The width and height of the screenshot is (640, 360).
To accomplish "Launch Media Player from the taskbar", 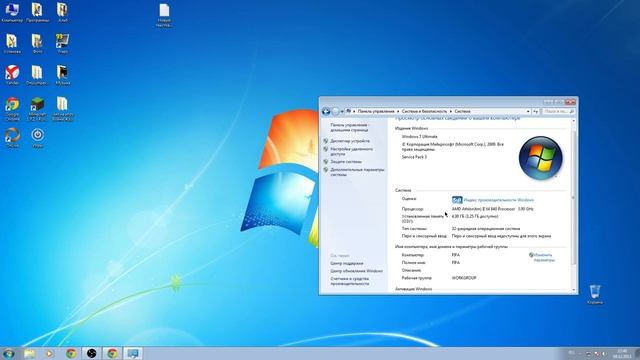I will point(49,353).
